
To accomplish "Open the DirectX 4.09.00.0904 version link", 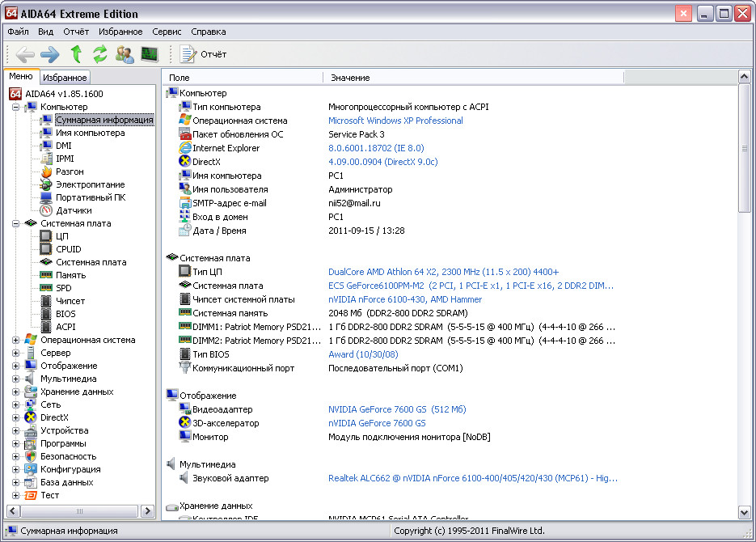I will tap(382, 162).
